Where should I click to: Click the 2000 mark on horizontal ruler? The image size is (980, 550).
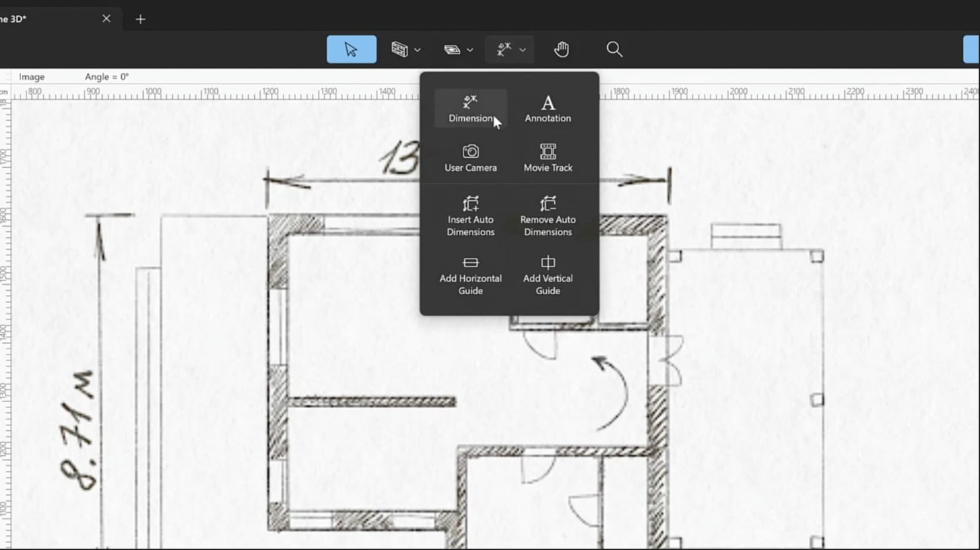738,92
